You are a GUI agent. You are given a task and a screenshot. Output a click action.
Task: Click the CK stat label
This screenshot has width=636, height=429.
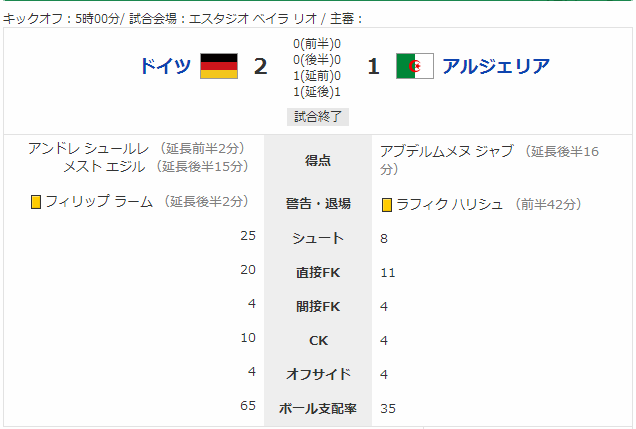pyautogui.click(x=318, y=341)
